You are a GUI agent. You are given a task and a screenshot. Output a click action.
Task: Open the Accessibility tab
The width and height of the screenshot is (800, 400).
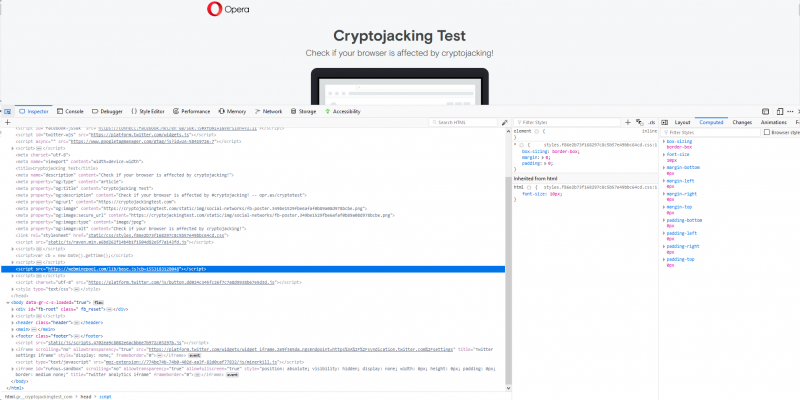[342, 111]
